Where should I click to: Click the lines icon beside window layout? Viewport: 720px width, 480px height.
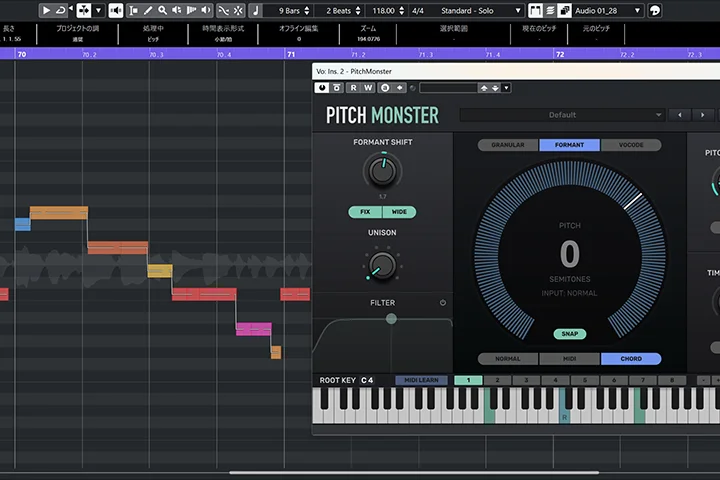[x=550, y=10]
